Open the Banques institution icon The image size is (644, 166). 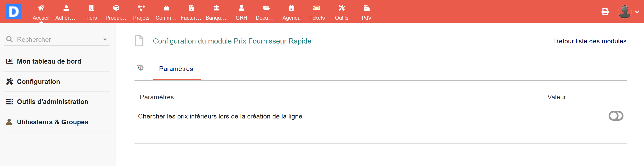tap(216, 8)
